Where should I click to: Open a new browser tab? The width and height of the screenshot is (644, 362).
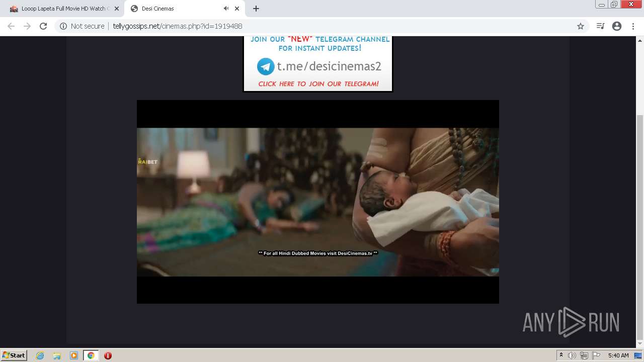pyautogui.click(x=256, y=9)
